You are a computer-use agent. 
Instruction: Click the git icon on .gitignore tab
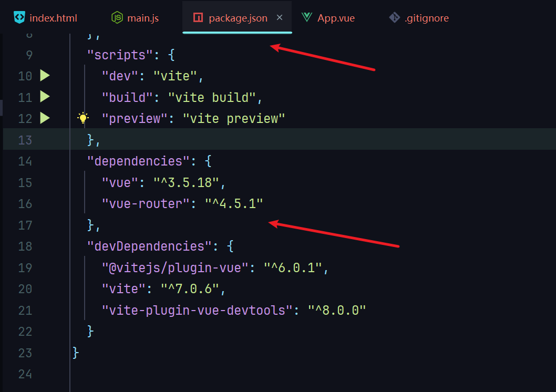(394, 17)
